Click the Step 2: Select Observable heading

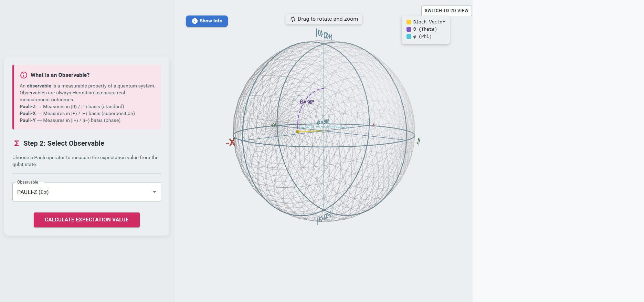pos(64,143)
